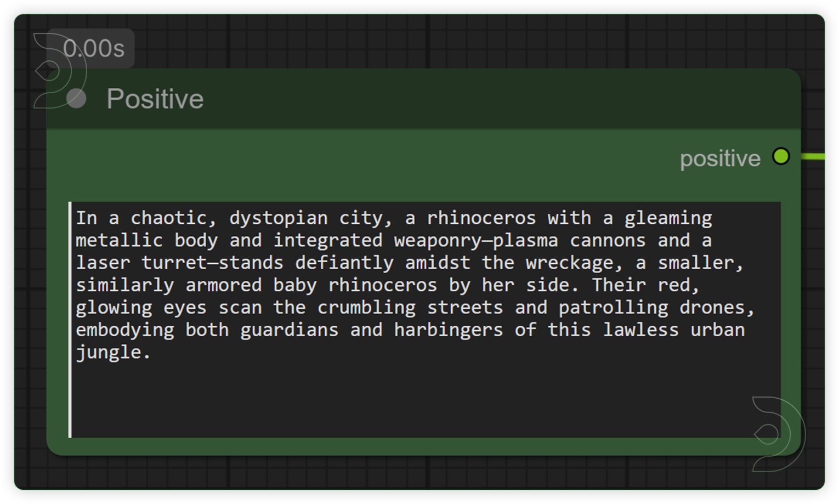Image resolution: width=839 pixels, height=504 pixels.
Task: Click the positive output label text
Action: coord(720,158)
